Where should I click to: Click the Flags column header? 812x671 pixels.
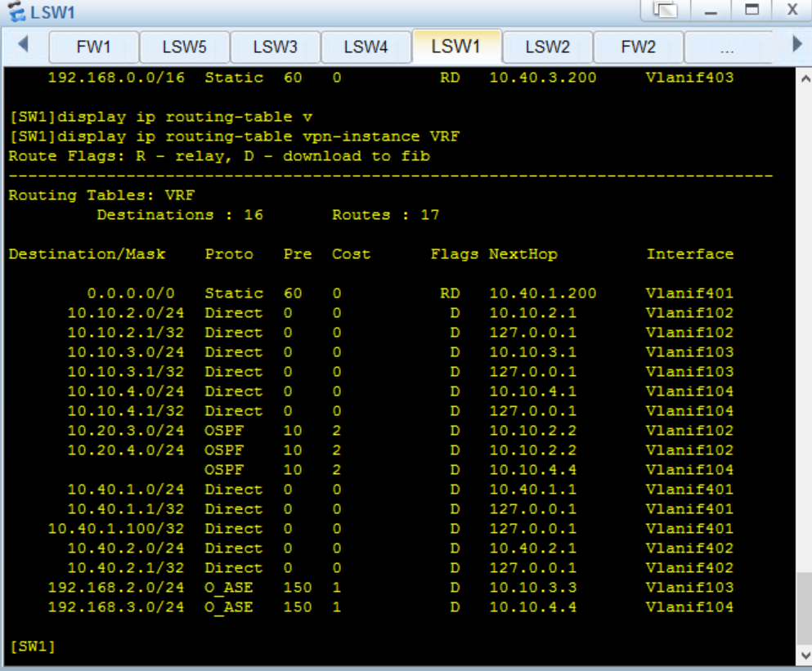455,254
